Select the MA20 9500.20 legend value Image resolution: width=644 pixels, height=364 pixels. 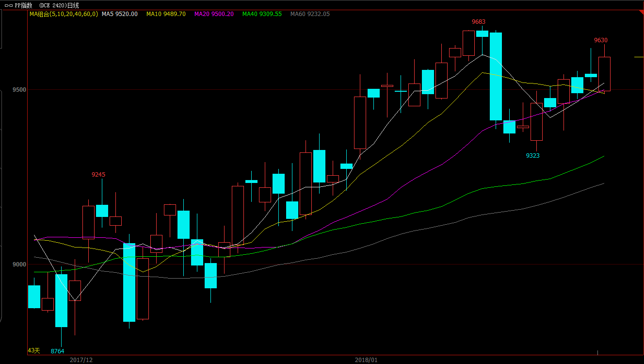click(214, 14)
